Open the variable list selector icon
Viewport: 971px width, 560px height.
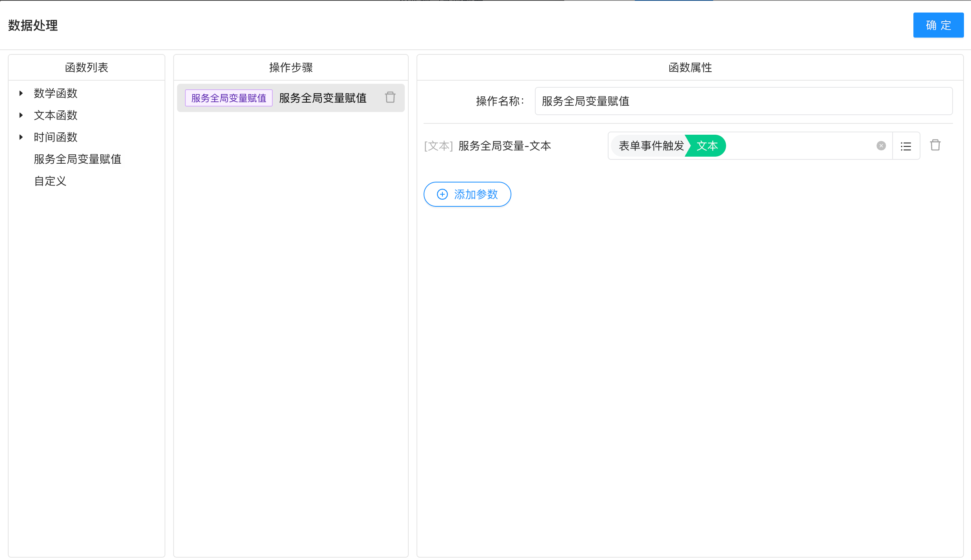point(906,146)
